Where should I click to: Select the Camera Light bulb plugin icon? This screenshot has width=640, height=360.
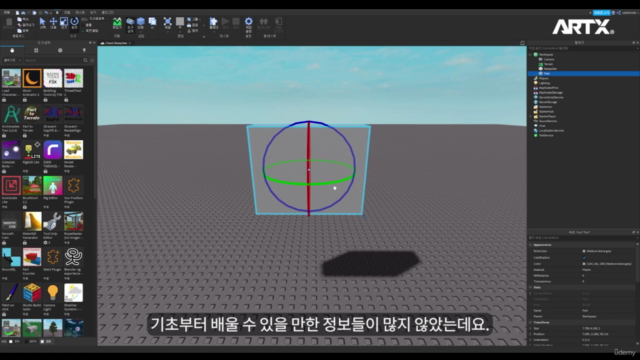[53, 293]
